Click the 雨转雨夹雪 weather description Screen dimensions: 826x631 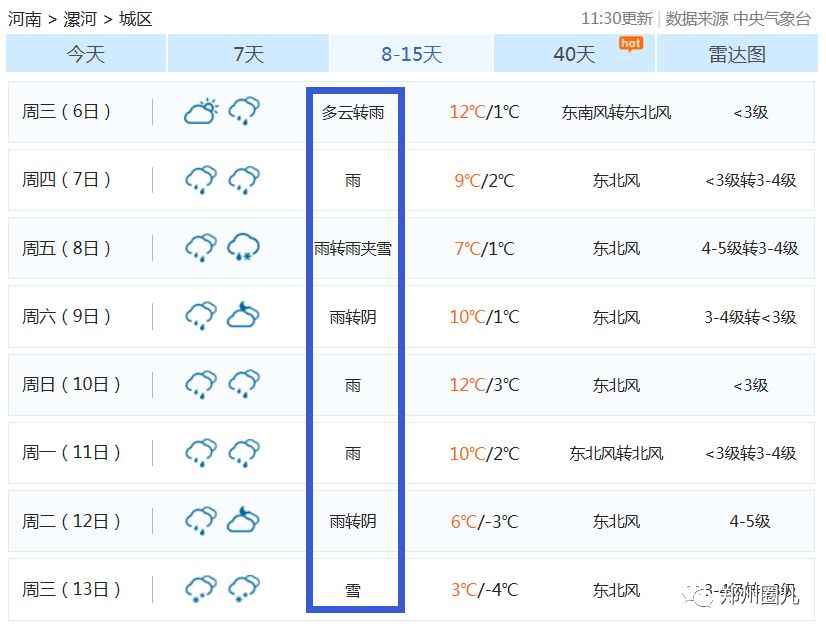353,249
